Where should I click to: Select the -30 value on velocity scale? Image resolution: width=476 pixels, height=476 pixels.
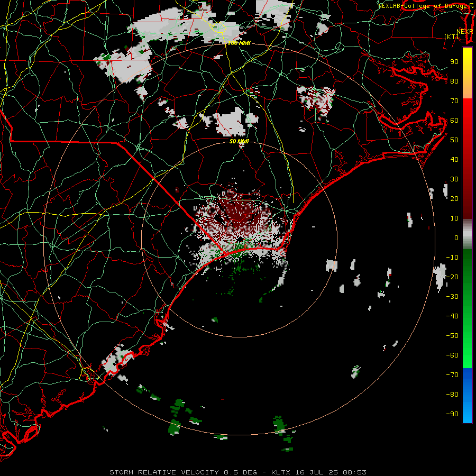tap(452, 297)
